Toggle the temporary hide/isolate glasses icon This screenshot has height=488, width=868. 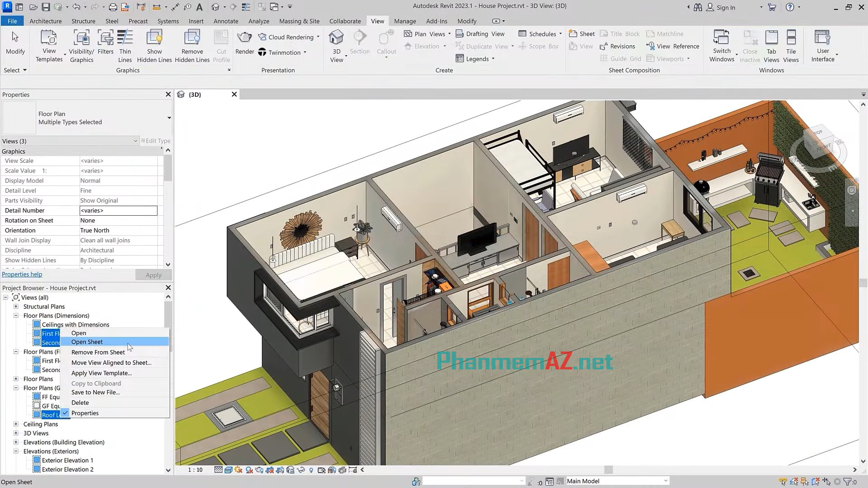(x=300, y=469)
